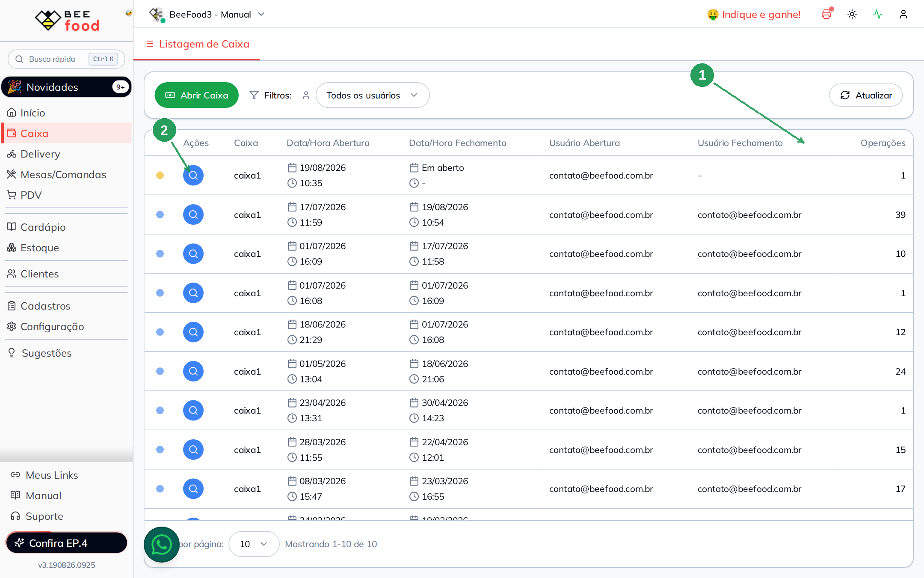Click the WhatsApp chat bubble
The height and width of the screenshot is (578, 924).
[161, 545]
